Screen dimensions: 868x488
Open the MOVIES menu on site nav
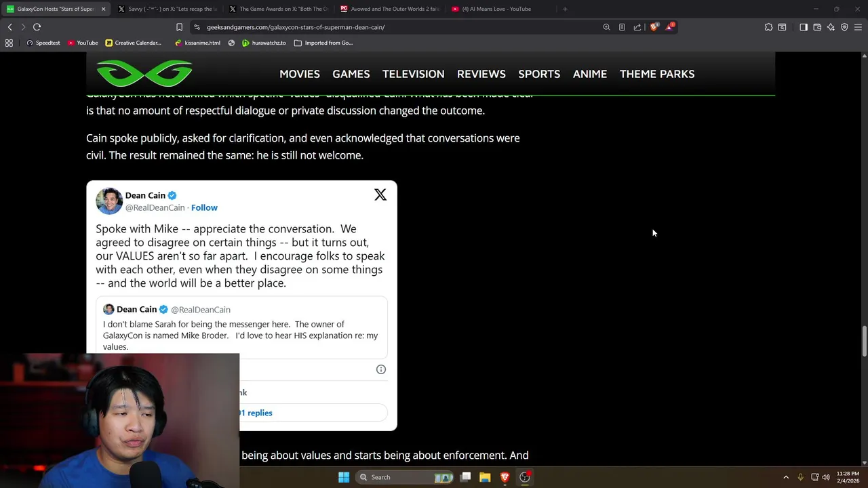pyautogui.click(x=300, y=74)
